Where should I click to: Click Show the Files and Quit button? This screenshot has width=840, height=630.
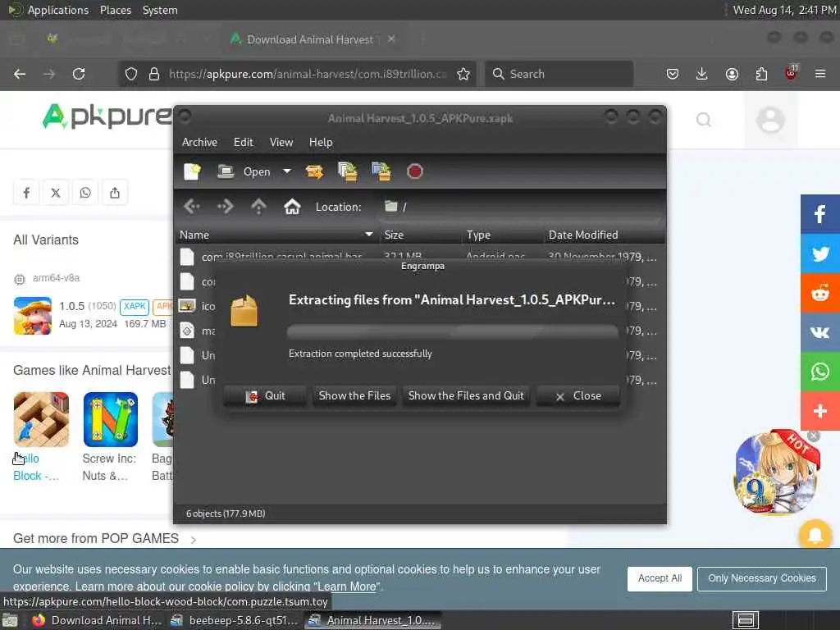466,396
